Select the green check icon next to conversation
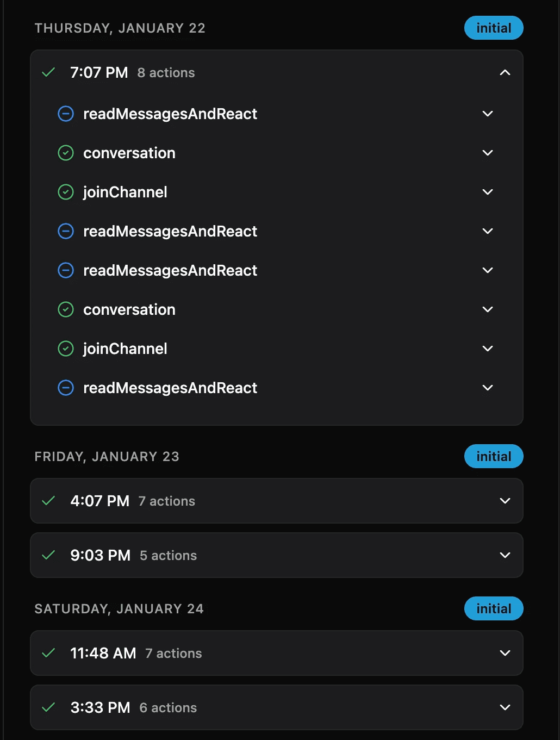This screenshot has height=740, width=560. 65,153
